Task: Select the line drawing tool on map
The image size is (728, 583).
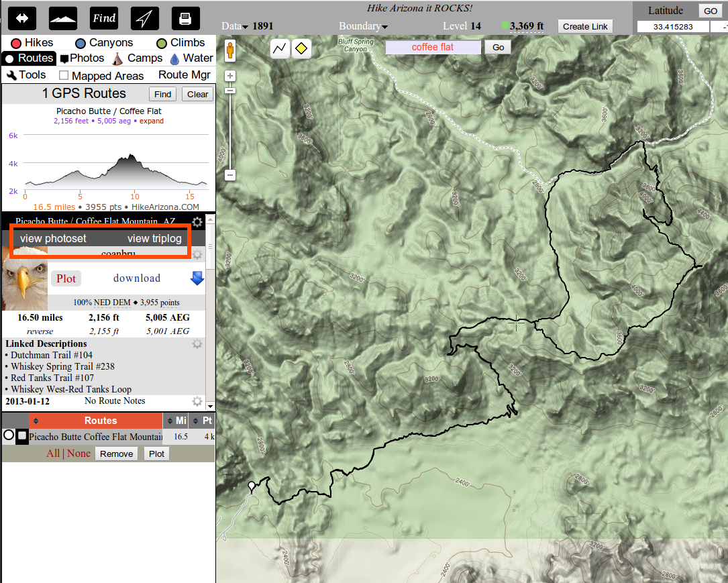Action: pos(280,48)
